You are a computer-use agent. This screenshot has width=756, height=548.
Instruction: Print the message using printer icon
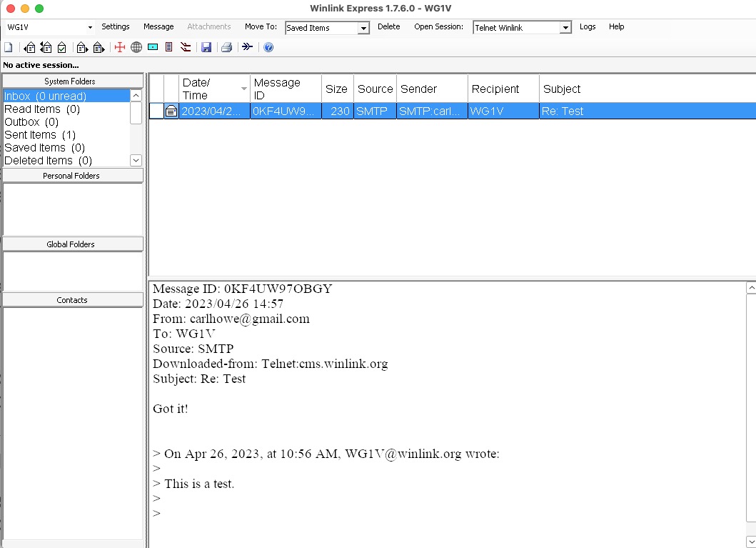coord(226,48)
